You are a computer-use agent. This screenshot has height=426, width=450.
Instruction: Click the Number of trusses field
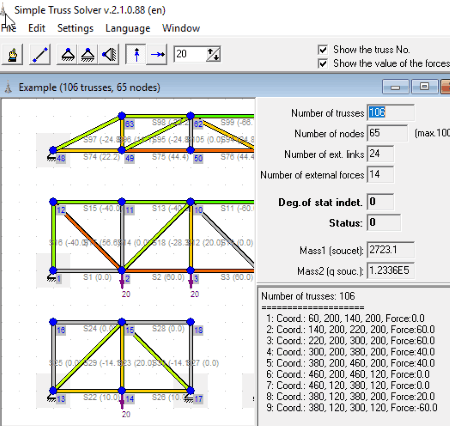click(391, 113)
